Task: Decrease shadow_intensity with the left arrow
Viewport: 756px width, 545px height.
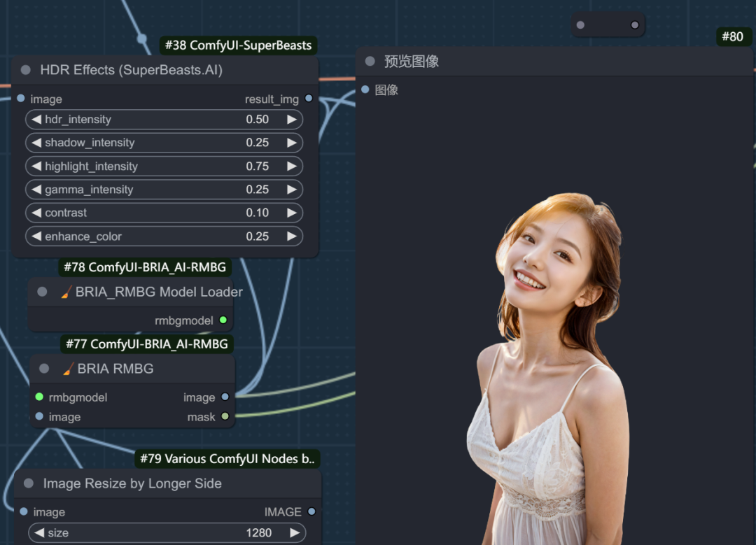Action: pos(36,143)
